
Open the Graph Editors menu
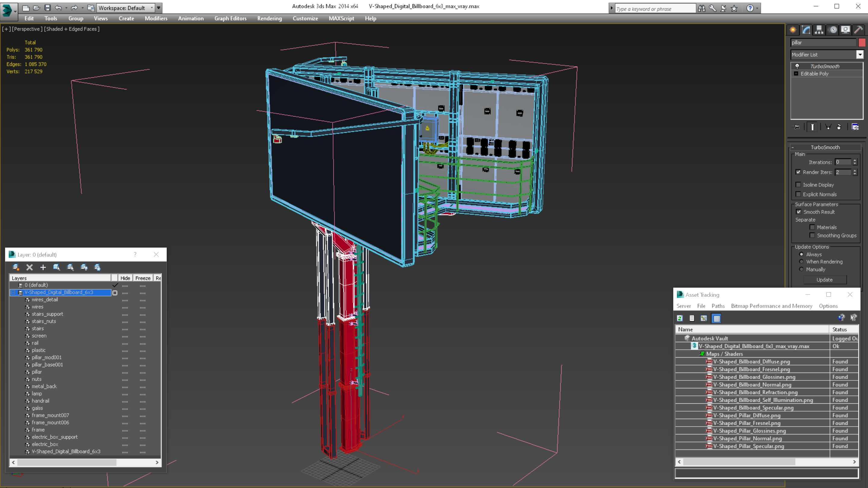pyautogui.click(x=231, y=18)
